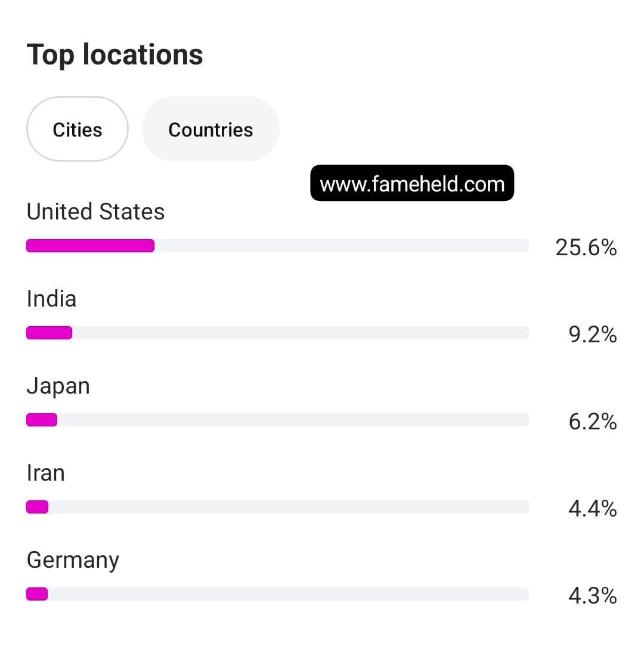Click the 25.6% percentage value
The height and width of the screenshot is (656, 644).
coord(586,247)
